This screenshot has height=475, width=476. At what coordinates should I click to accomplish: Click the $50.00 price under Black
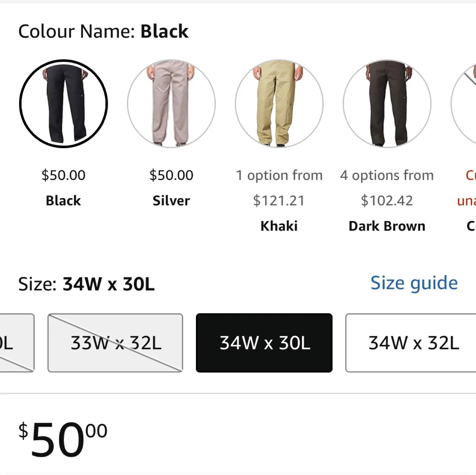pos(63,175)
